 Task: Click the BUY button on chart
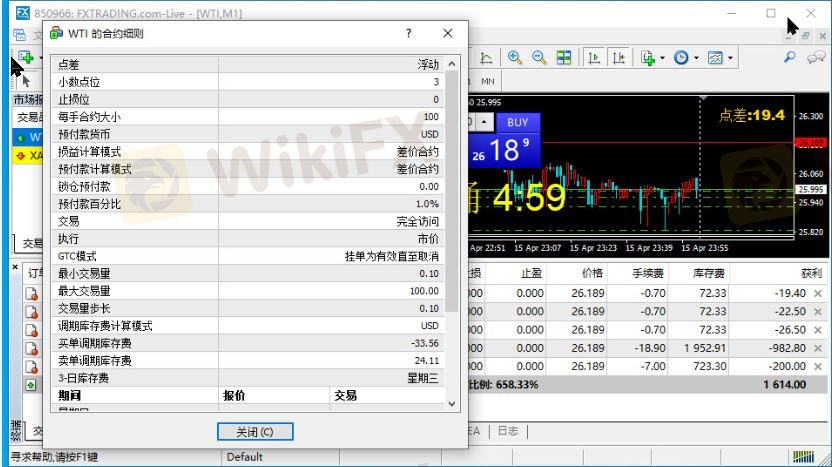tap(517, 122)
